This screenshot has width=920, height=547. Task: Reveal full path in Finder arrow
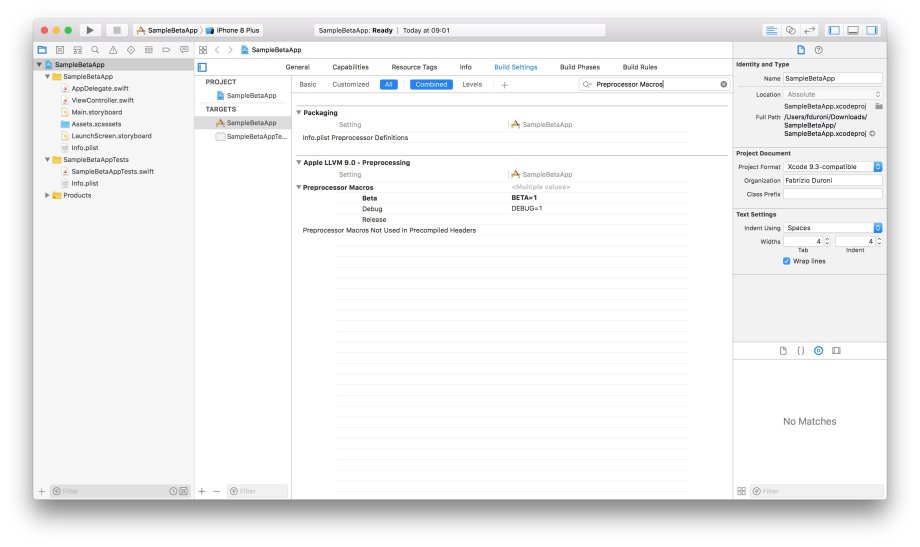[x=872, y=134]
